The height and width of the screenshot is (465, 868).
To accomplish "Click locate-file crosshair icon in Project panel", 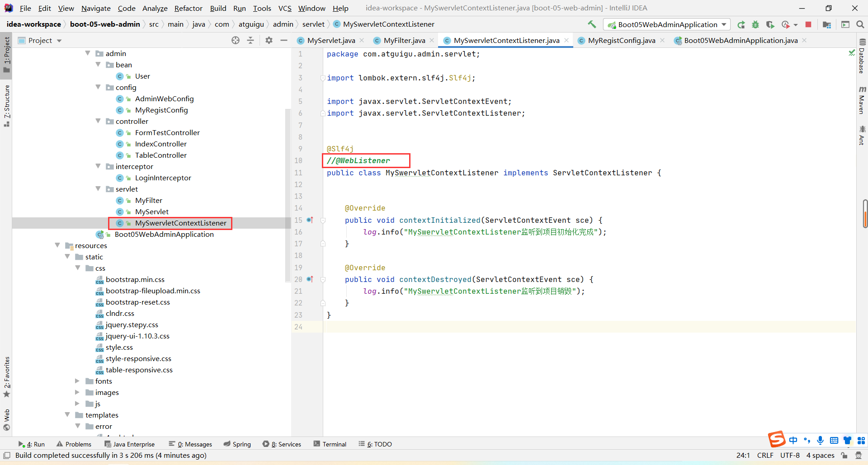I will coord(236,40).
